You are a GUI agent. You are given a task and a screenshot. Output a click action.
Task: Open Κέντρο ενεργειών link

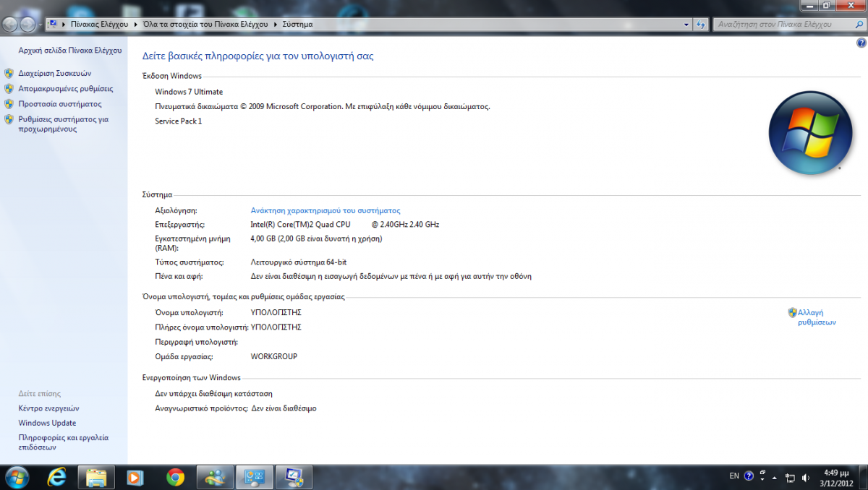[x=48, y=408]
